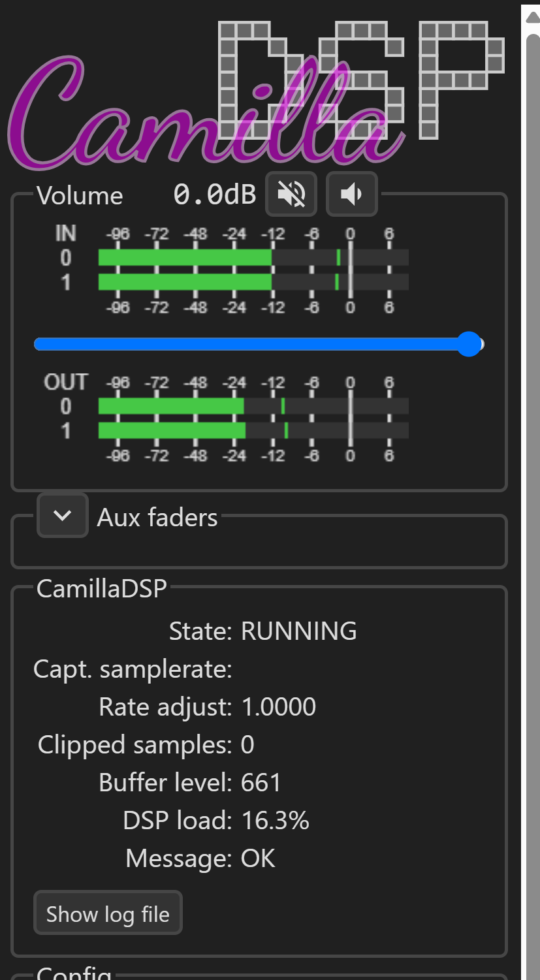Click the middle of the volume slider track
Screen dimensions: 540x980
[x=259, y=344]
